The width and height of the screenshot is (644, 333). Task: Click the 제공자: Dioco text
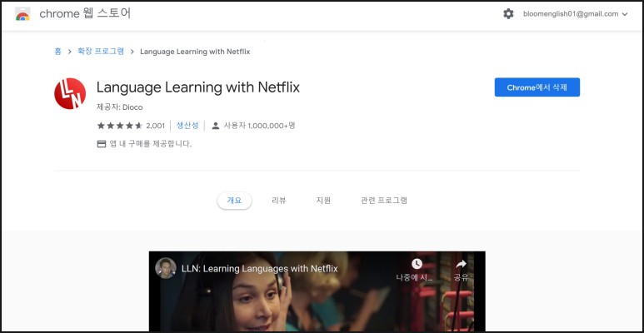[119, 107]
